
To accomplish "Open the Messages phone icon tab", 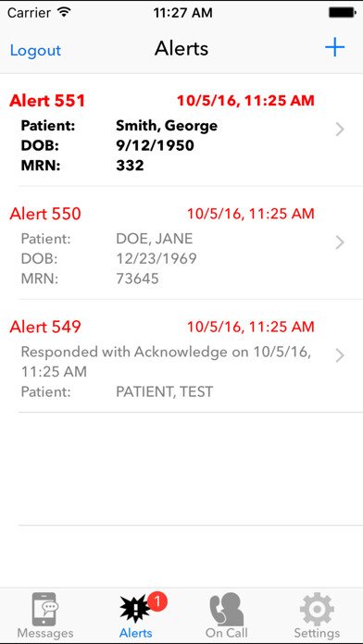I will coord(45,609).
